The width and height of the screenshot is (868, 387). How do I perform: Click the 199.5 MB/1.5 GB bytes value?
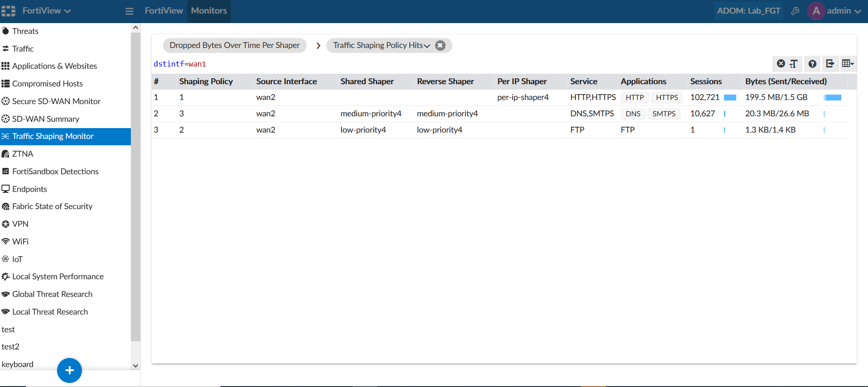(x=777, y=97)
